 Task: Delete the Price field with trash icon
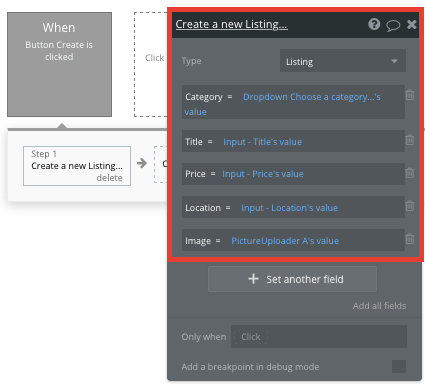click(x=410, y=173)
